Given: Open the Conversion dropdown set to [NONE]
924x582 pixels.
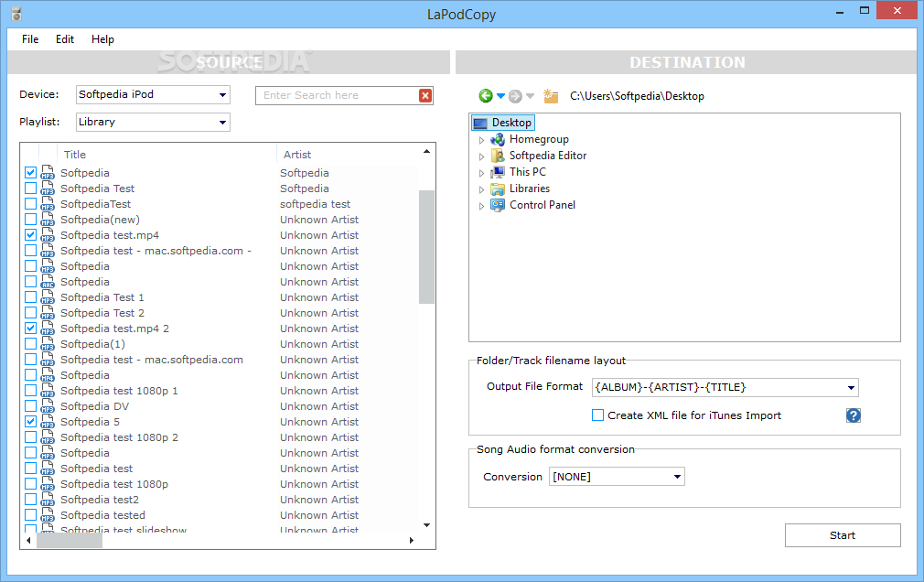Looking at the screenshot, I should pyautogui.click(x=617, y=477).
